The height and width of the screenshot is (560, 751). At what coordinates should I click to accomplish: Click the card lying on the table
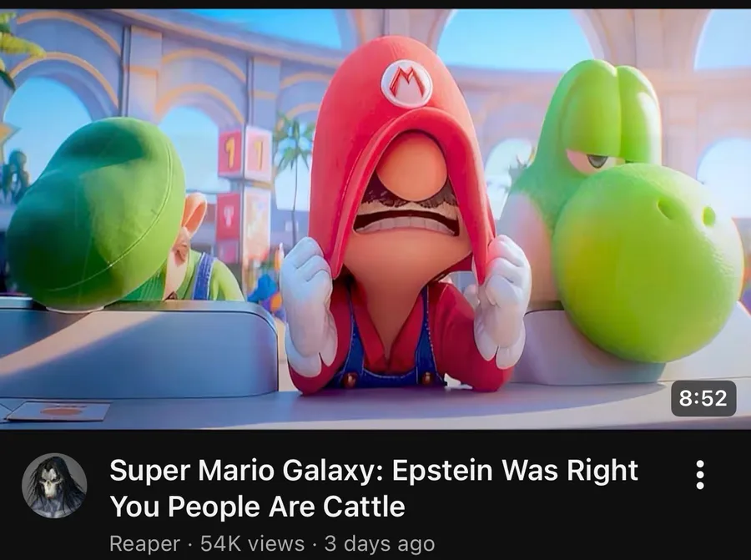pyautogui.click(x=58, y=411)
